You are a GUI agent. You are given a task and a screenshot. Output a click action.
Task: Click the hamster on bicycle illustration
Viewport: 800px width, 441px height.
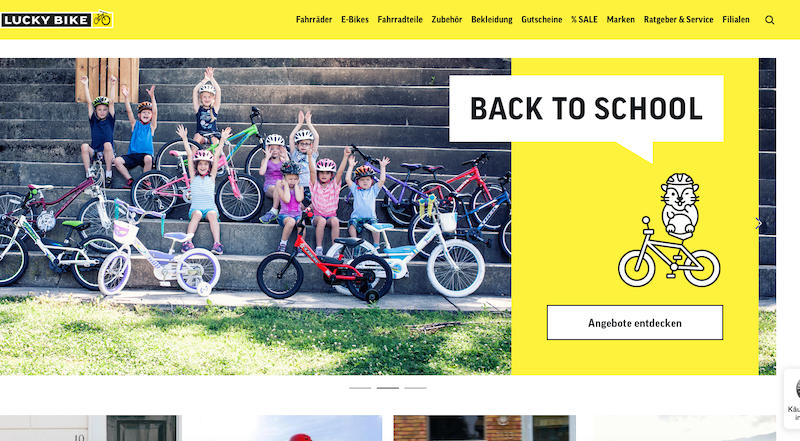coord(669,230)
